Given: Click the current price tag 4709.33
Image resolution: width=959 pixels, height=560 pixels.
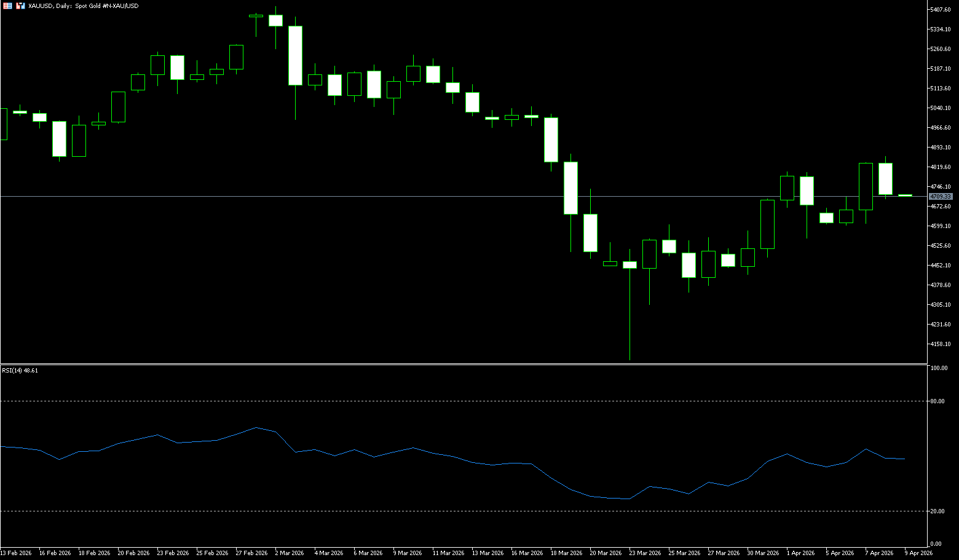Looking at the screenshot, I should (941, 197).
